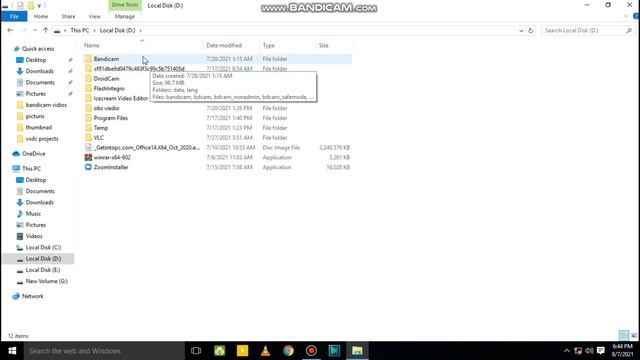Select the DroidCam folder
Screen dimensions: 640x360
click(106, 78)
